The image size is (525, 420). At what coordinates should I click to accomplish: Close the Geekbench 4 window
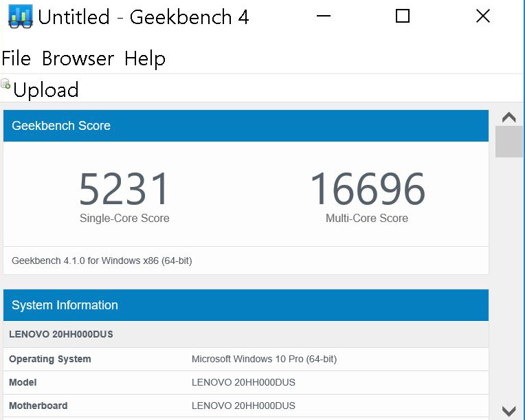483,16
